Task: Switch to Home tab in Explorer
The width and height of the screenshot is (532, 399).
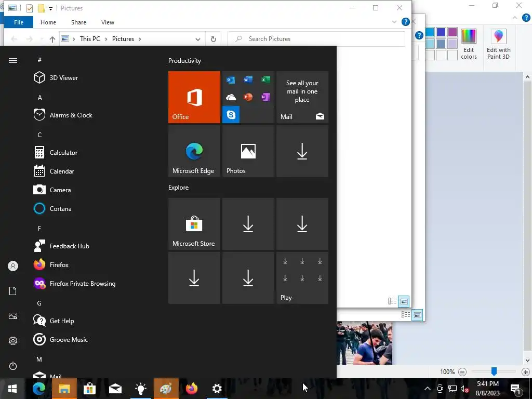Action: coord(48,22)
